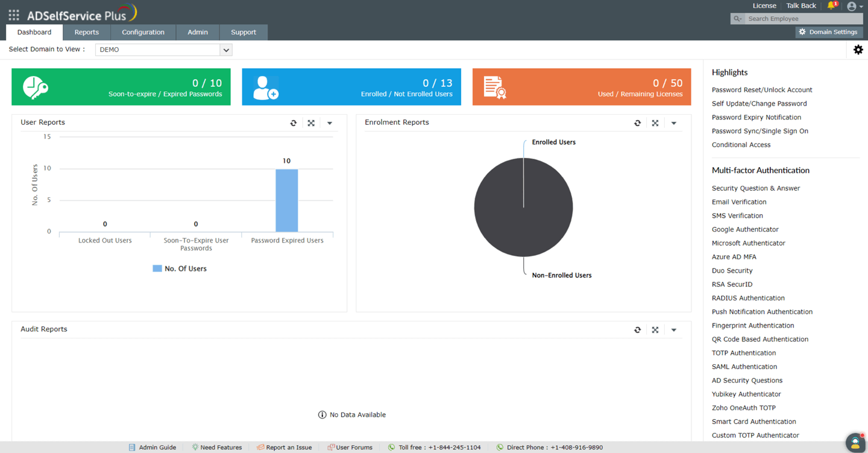Click the Search Employee input field

(803, 19)
